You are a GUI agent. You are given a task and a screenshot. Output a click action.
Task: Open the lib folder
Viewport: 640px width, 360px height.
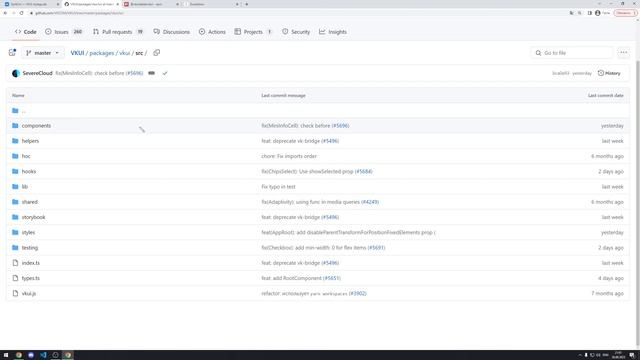[24, 187]
